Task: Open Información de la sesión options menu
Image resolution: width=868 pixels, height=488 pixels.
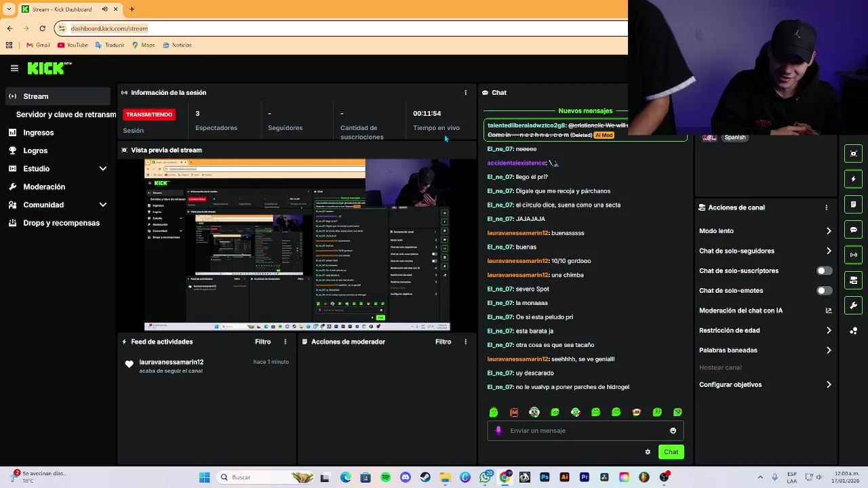Action: coord(465,93)
